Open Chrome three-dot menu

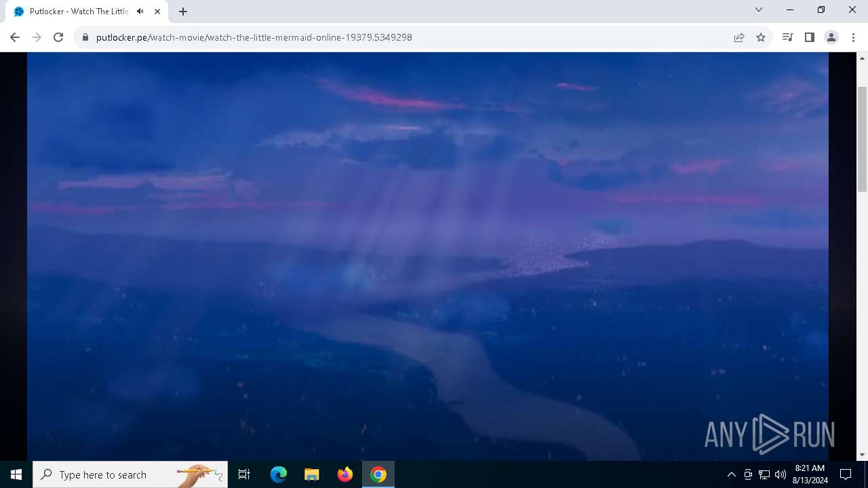click(x=853, y=37)
